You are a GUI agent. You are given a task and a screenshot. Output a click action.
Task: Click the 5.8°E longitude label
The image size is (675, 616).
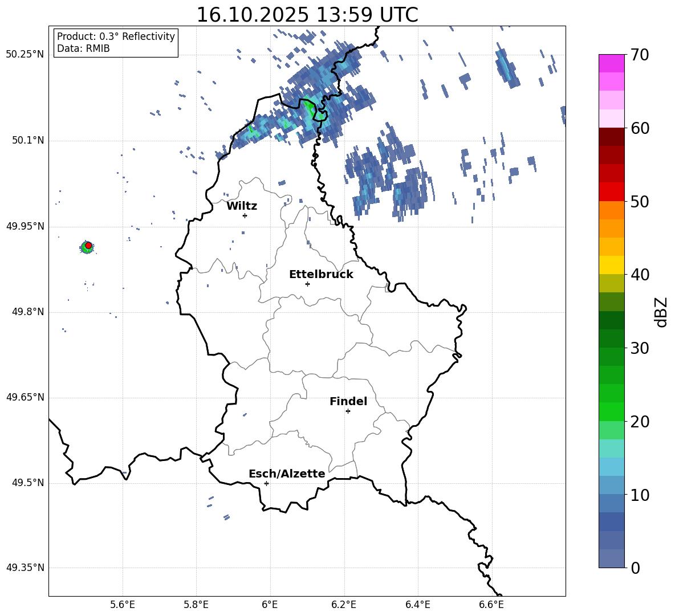(x=196, y=605)
